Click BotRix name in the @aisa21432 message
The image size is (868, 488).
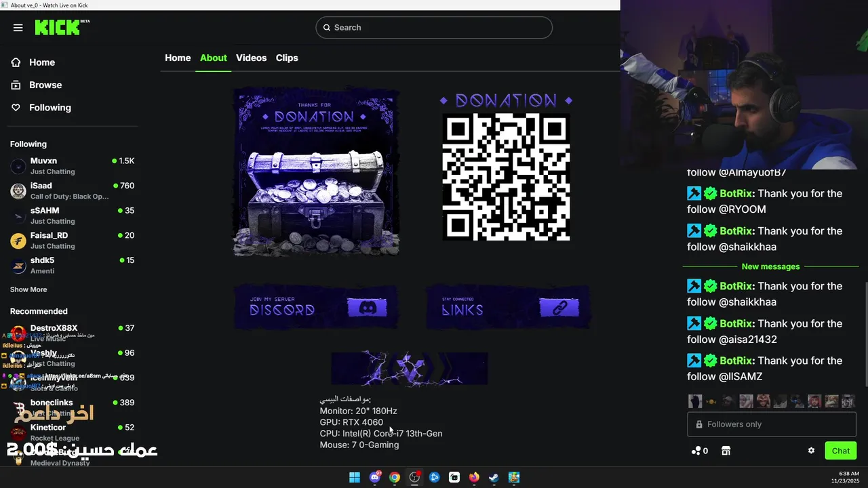click(x=736, y=324)
